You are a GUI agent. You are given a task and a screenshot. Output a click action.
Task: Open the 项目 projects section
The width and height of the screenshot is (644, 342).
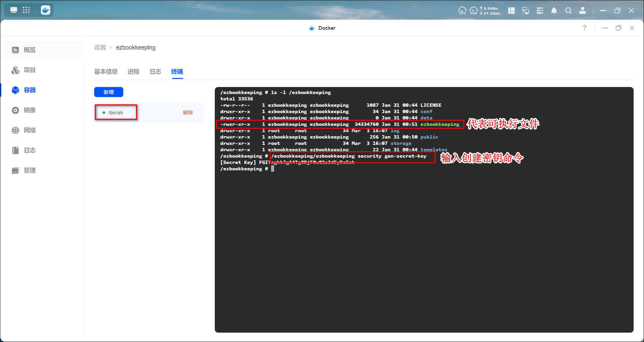(x=29, y=70)
